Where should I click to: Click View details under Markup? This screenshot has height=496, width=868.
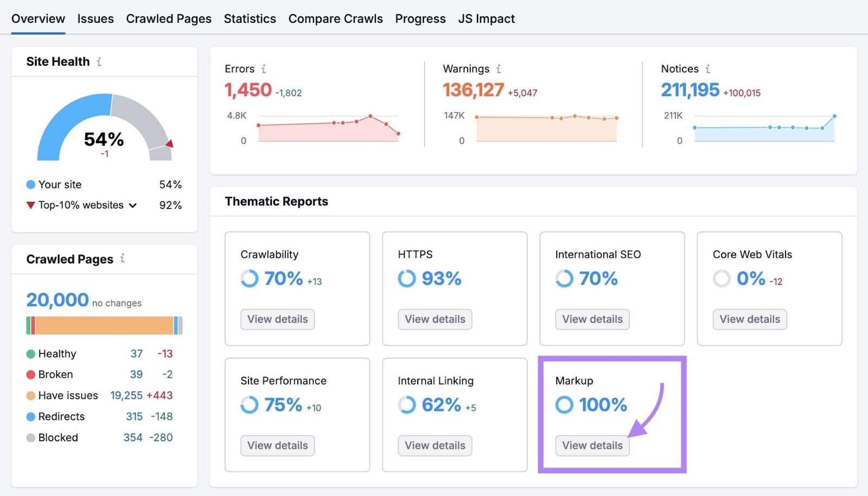click(x=592, y=446)
